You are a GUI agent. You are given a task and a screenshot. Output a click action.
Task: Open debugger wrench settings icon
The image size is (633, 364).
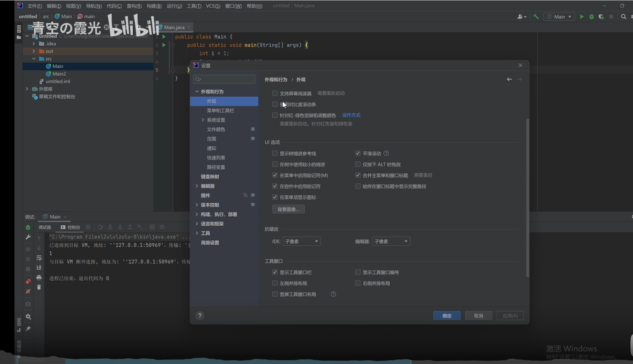pos(28,237)
